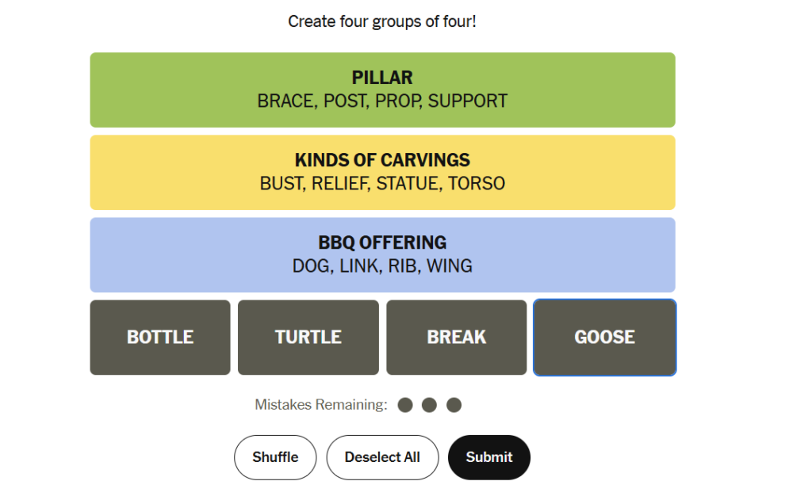Click the BRACE, POST, PROP, SUPPORT text

pyautogui.click(x=382, y=101)
